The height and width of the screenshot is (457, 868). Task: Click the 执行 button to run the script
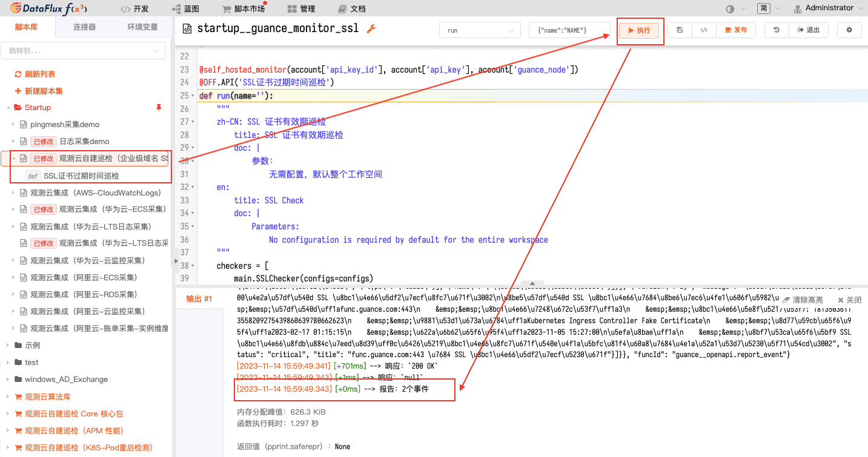click(639, 31)
